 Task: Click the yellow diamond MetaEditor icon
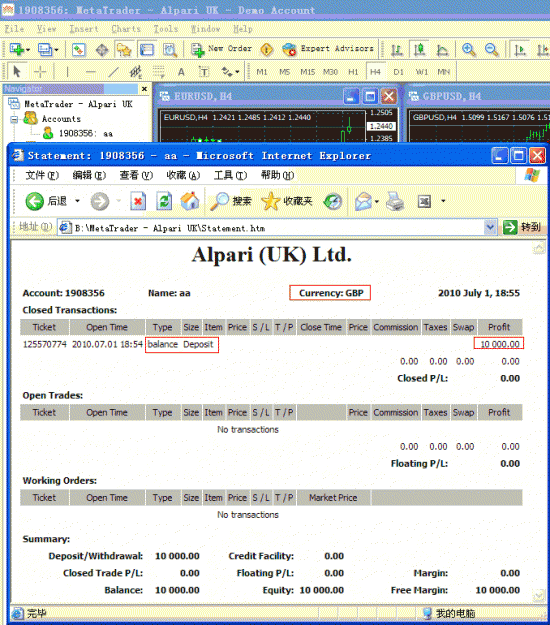point(267,49)
